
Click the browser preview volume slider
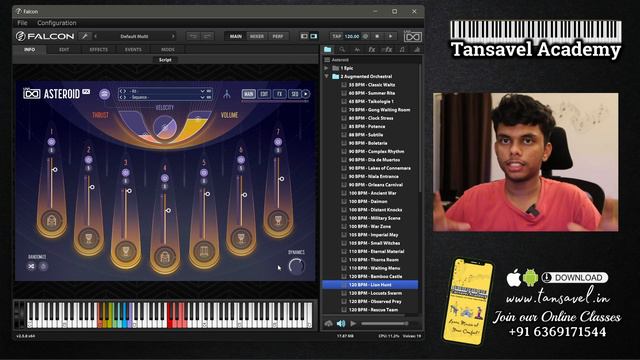click(384, 324)
